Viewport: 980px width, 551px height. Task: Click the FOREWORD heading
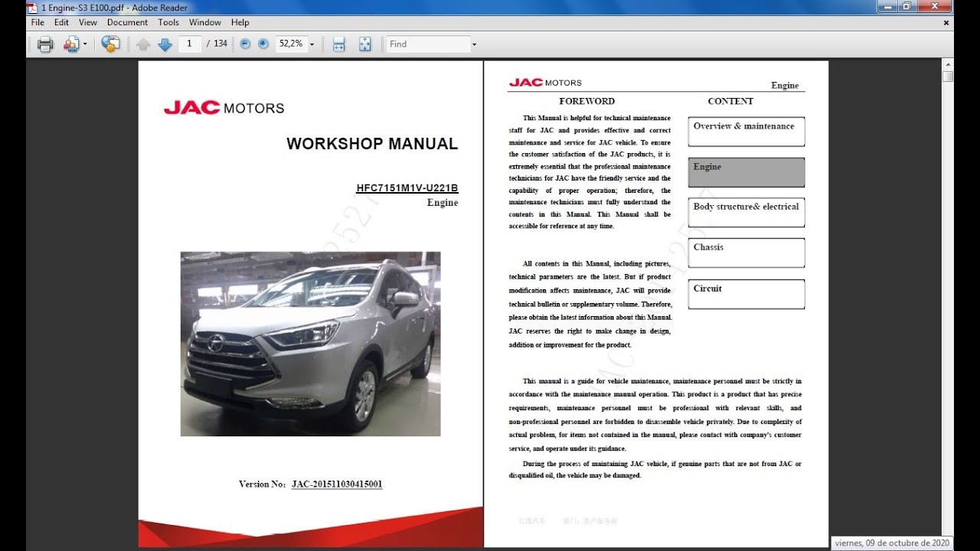click(586, 101)
